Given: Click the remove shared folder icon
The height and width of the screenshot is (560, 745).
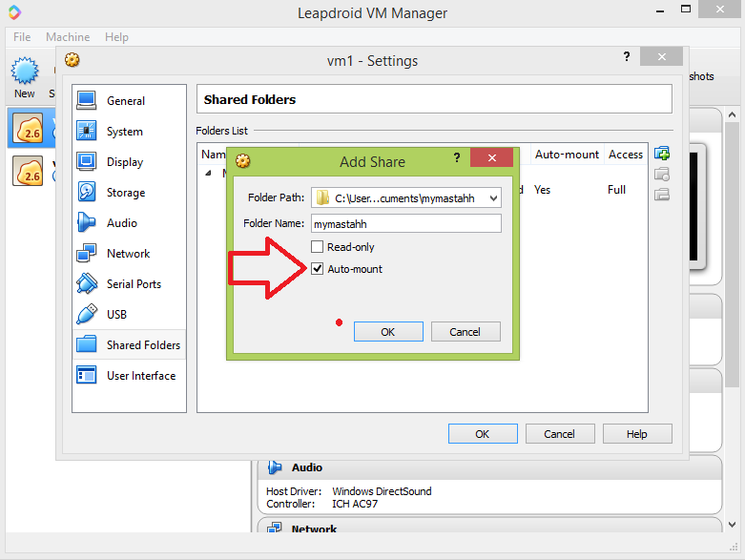Looking at the screenshot, I should pos(662,195).
